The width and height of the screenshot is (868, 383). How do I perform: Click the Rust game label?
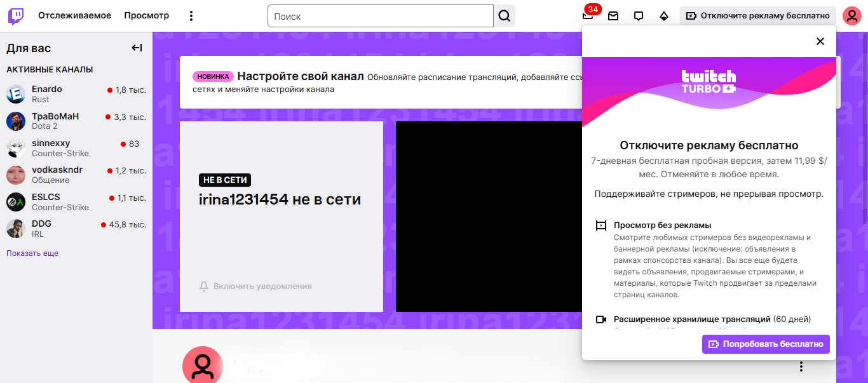[x=40, y=100]
